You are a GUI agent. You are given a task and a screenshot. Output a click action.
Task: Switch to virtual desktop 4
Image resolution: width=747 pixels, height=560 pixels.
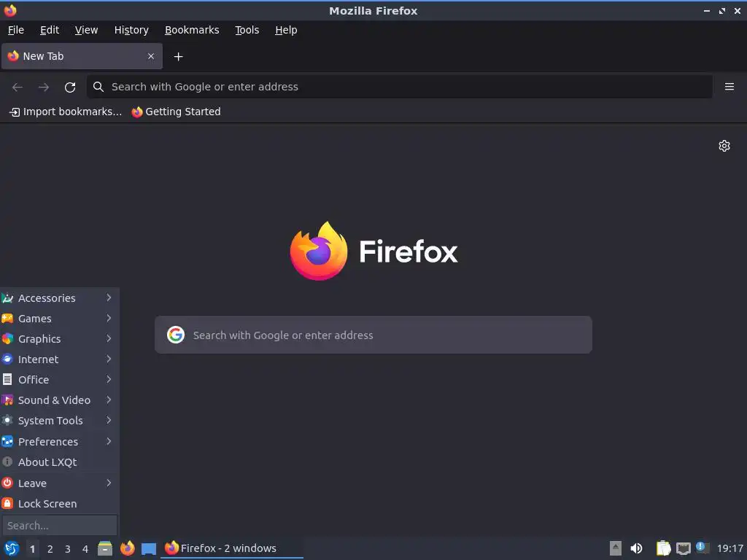(x=85, y=549)
